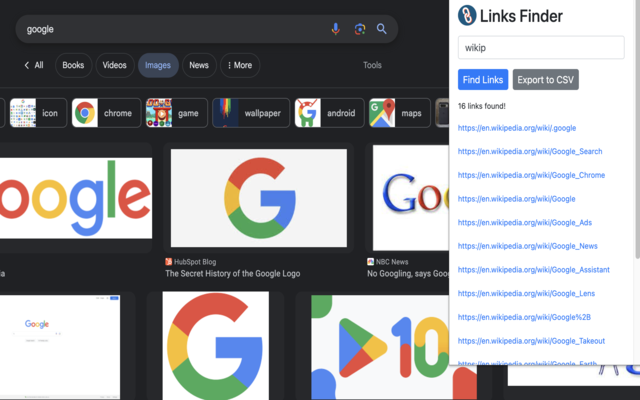Select the wallpaper suggestion chip
Image resolution: width=640 pixels, height=400 pixels.
coord(251,113)
